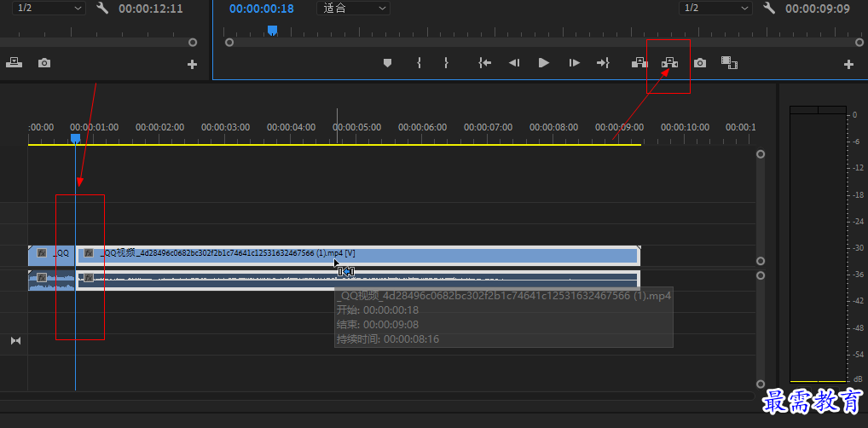The width and height of the screenshot is (868, 428).
Task: Open the Source monitor button editor plus icon
Action: [192, 65]
